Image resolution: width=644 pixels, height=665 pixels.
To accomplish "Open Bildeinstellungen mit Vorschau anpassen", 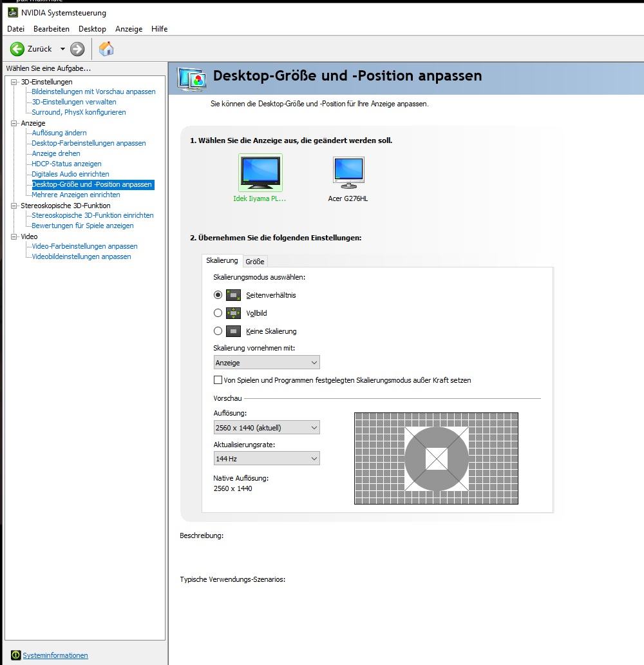I will (93, 92).
